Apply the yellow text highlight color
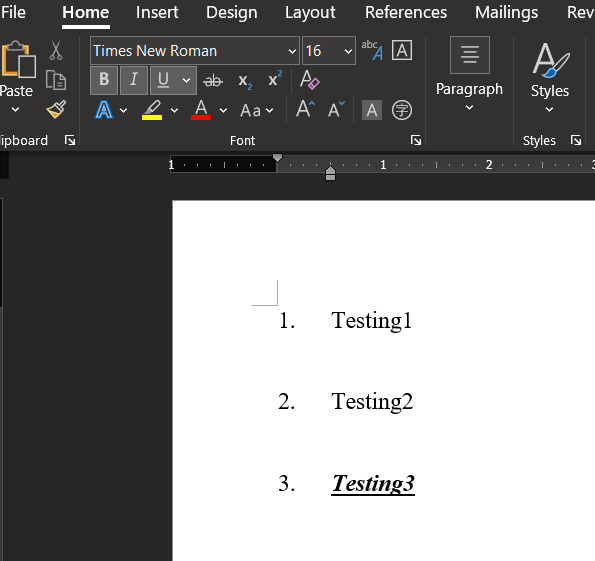 click(x=152, y=110)
